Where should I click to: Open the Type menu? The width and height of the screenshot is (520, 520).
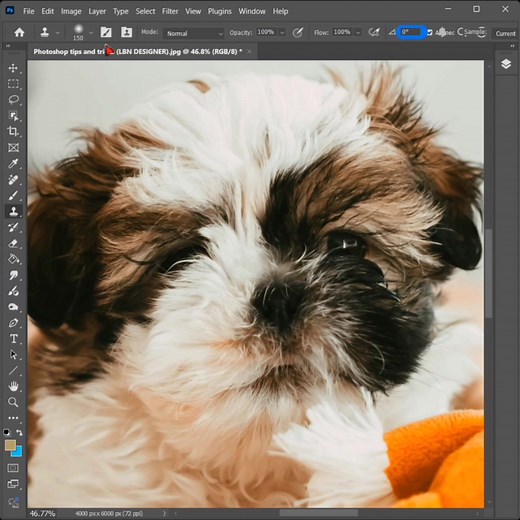(121, 11)
